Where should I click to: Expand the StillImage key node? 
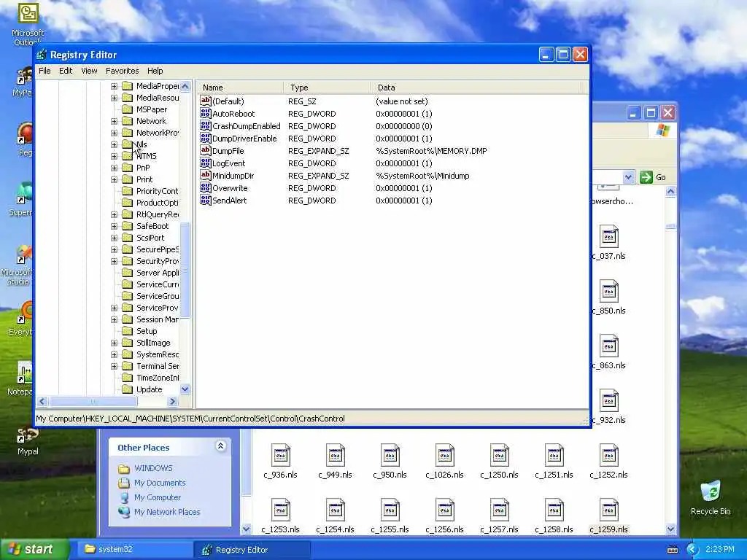point(114,343)
